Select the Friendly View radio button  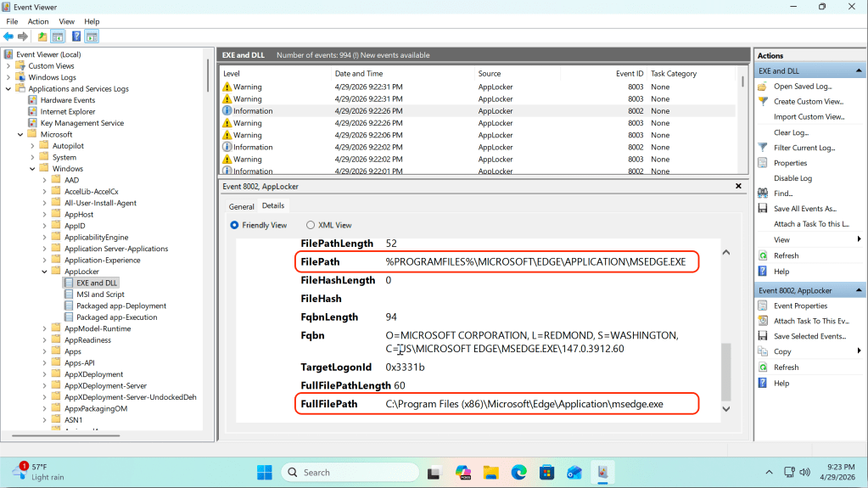pyautogui.click(x=235, y=225)
